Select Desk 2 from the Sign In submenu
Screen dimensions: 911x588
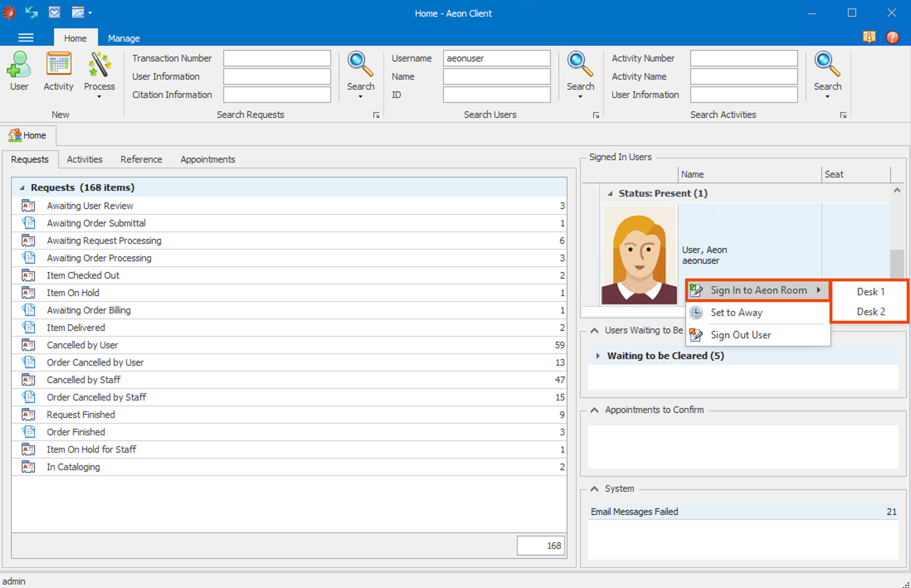pyautogui.click(x=870, y=311)
